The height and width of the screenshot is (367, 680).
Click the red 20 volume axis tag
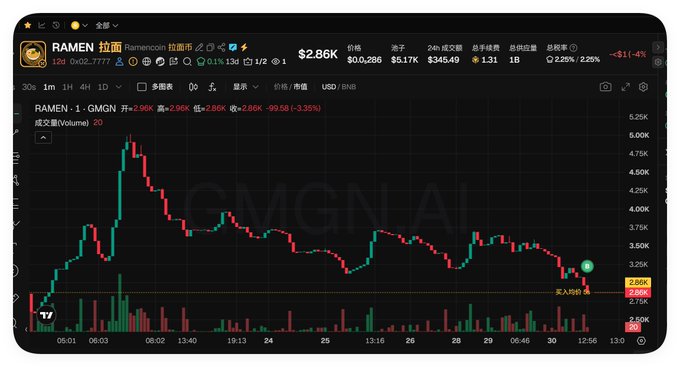pos(633,327)
